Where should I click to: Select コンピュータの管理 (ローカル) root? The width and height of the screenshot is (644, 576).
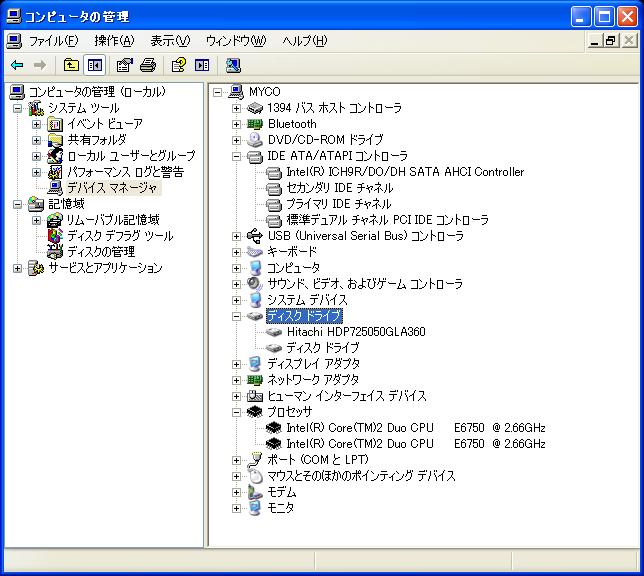pyautogui.click(x=97, y=92)
